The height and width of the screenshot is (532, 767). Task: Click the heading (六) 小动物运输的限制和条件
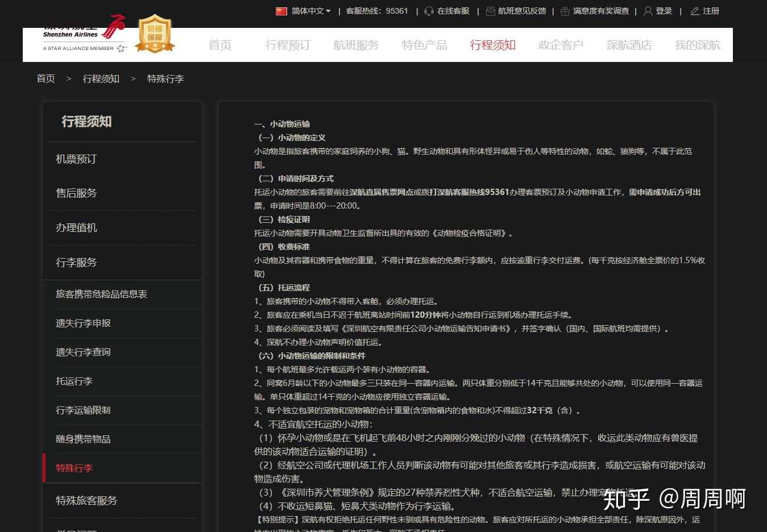(x=310, y=356)
